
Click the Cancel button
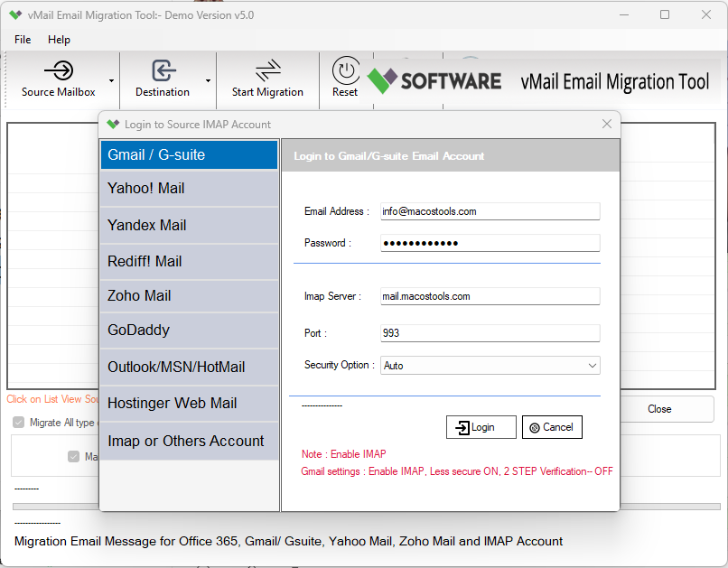click(x=552, y=427)
